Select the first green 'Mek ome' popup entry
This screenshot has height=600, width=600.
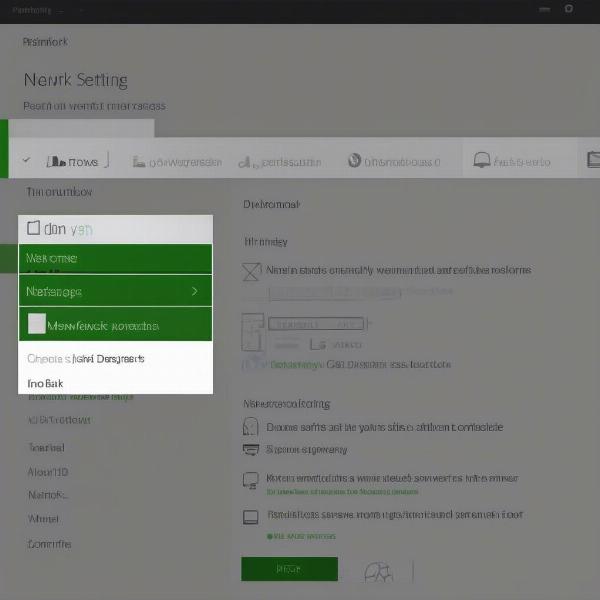(x=115, y=258)
